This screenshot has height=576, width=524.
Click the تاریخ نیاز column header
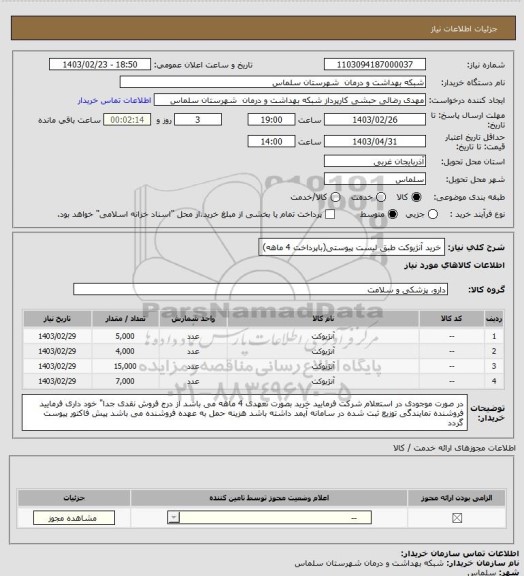[57, 319]
